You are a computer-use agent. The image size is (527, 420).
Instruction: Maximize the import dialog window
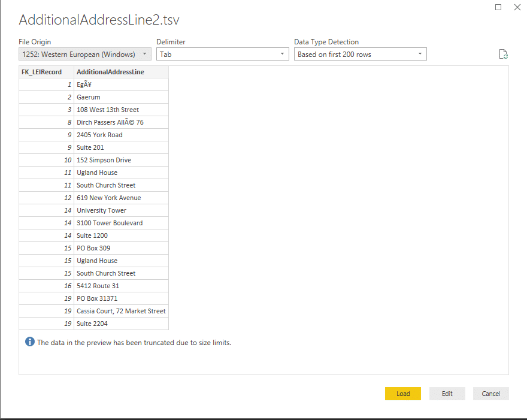(x=498, y=7)
